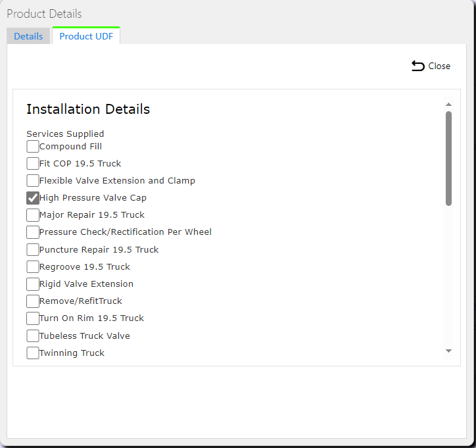Select Major Repair 19.5 Truck checkbox

[33, 214]
